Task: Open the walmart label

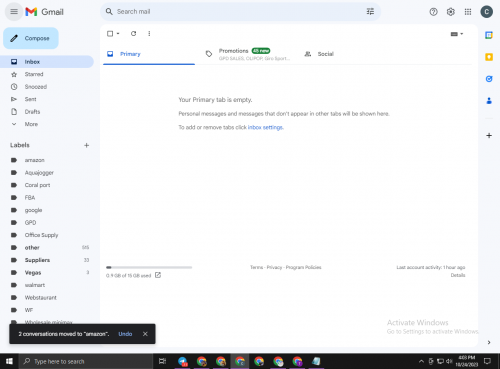Action: coord(47,285)
